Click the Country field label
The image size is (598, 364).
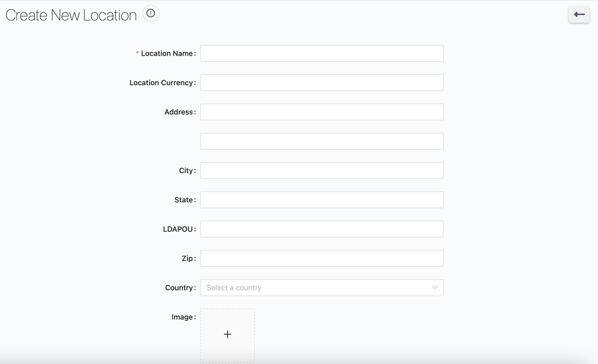(x=179, y=288)
